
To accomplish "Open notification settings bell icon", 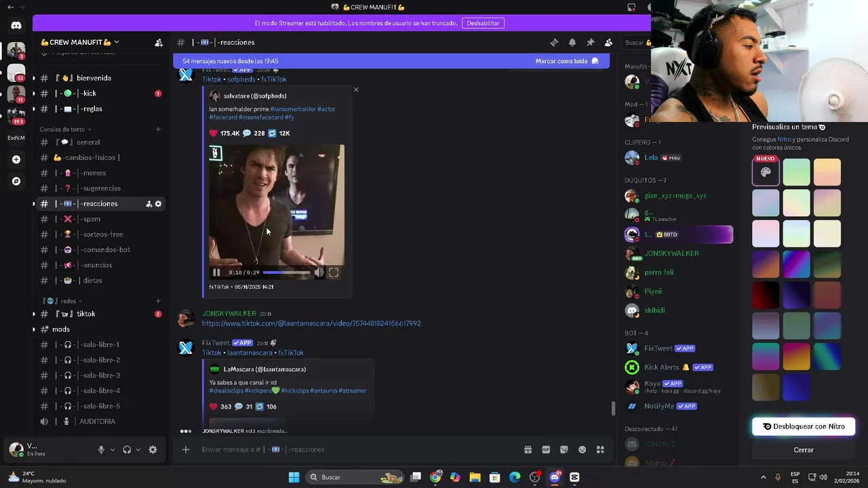I will click(x=572, y=43).
